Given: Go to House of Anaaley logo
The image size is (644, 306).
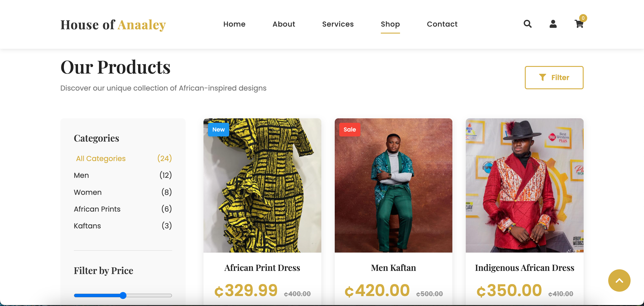Looking at the screenshot, I should tap(113, 25).
